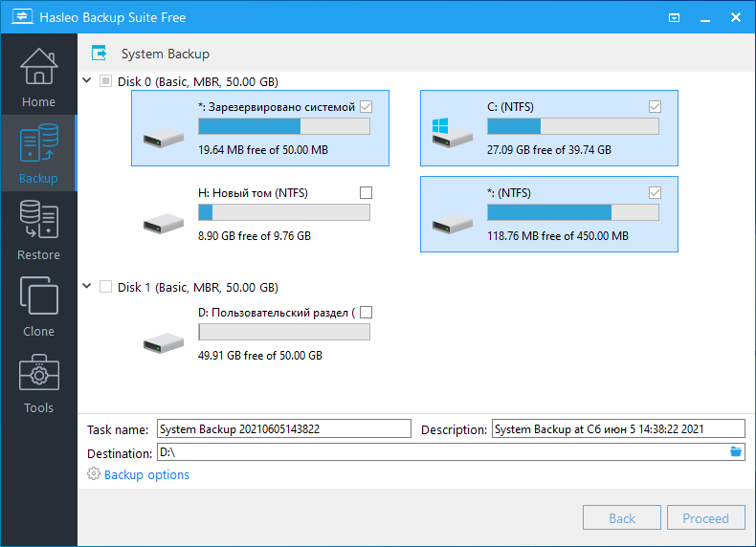The width and height of the screenshot is (756, 547).
Task: Toggle the *: (NTFS) partition checkbox
Action: [655, 193]
